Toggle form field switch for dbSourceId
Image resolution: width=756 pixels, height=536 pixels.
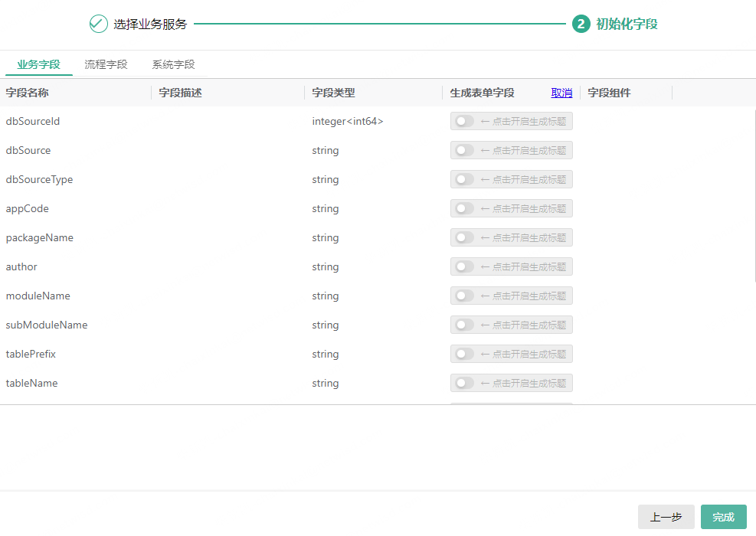pos(465,121)
